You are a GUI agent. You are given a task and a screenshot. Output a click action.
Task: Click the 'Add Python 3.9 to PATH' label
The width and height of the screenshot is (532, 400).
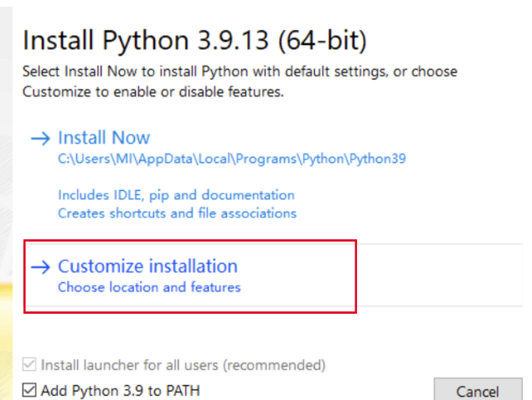121,391
